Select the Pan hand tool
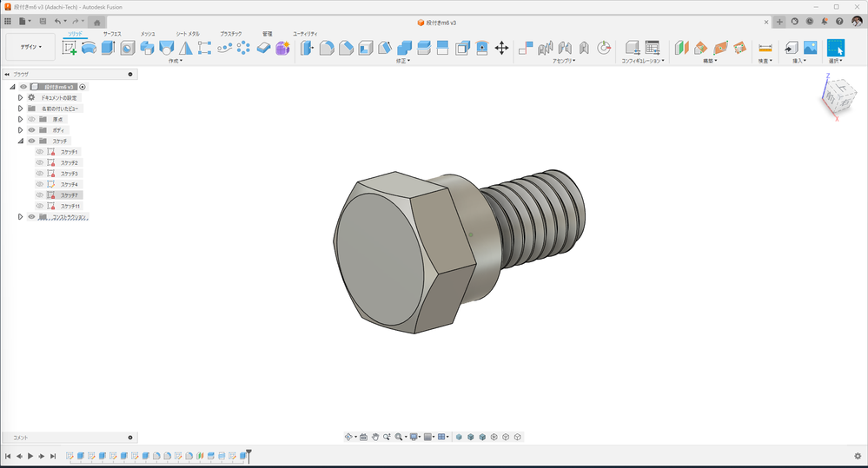868x468 pixels. [375, 437]
